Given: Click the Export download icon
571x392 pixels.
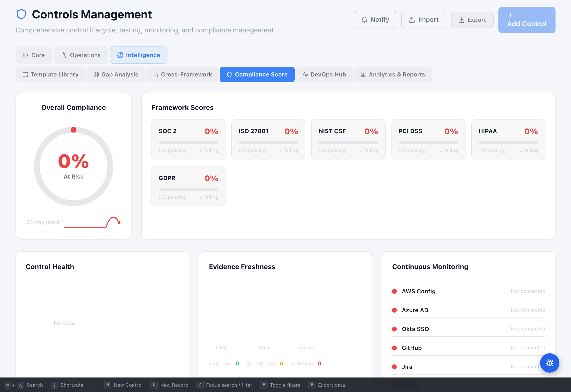Looking at the screenshot, I should pos(461,20).
